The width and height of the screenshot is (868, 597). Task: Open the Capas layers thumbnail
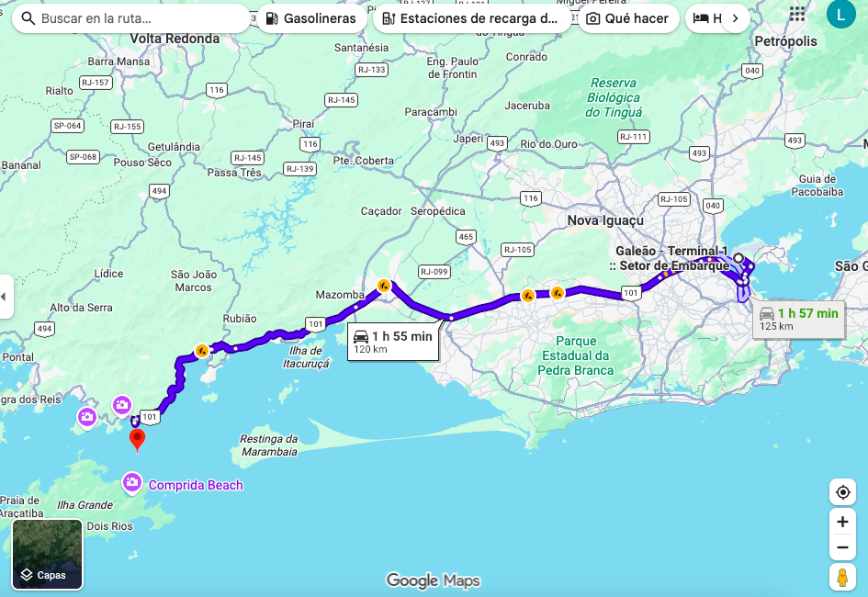point(48,555)
